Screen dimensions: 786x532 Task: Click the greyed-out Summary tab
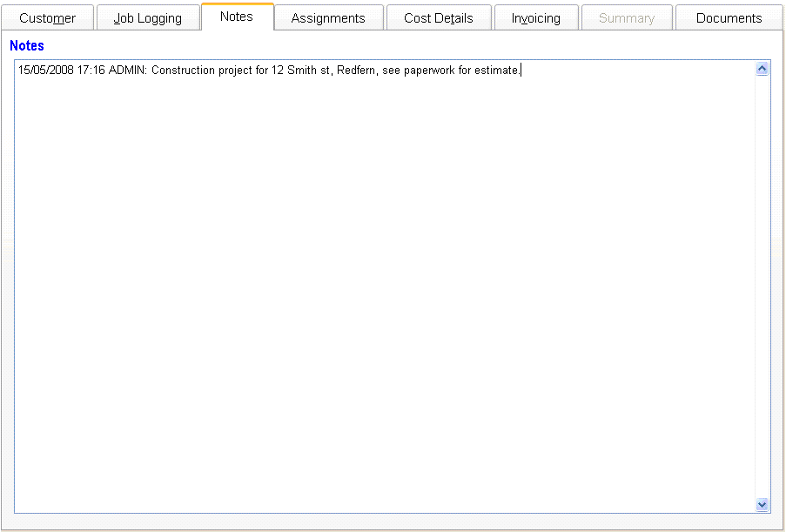pos(626,18)
